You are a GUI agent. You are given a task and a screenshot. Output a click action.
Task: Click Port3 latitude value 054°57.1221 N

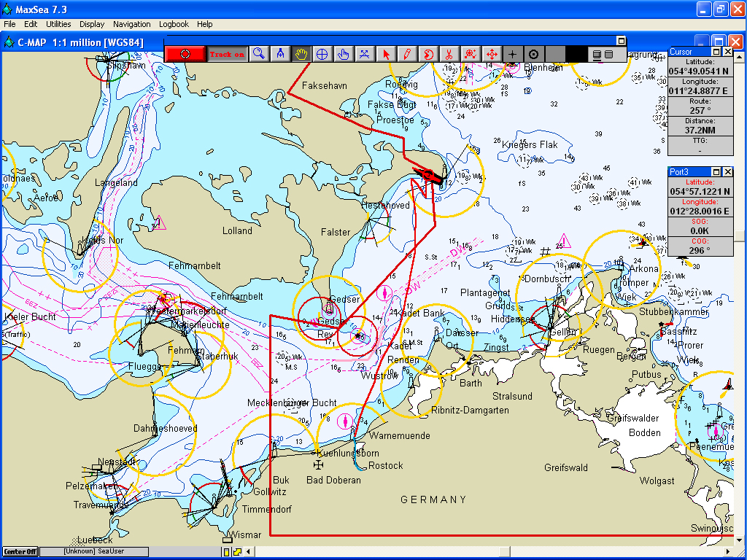(x=700, y=192)
